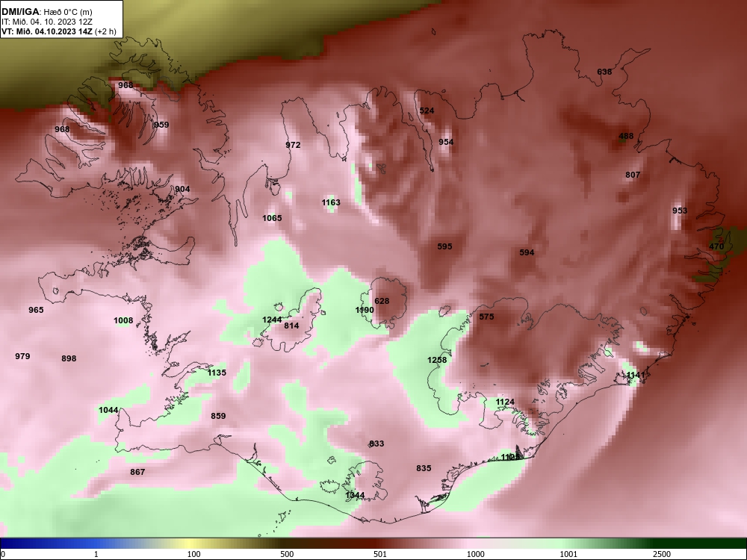Click the title text 'DMI/IGA: Hæð 0°C (m)'

[46, 13]
